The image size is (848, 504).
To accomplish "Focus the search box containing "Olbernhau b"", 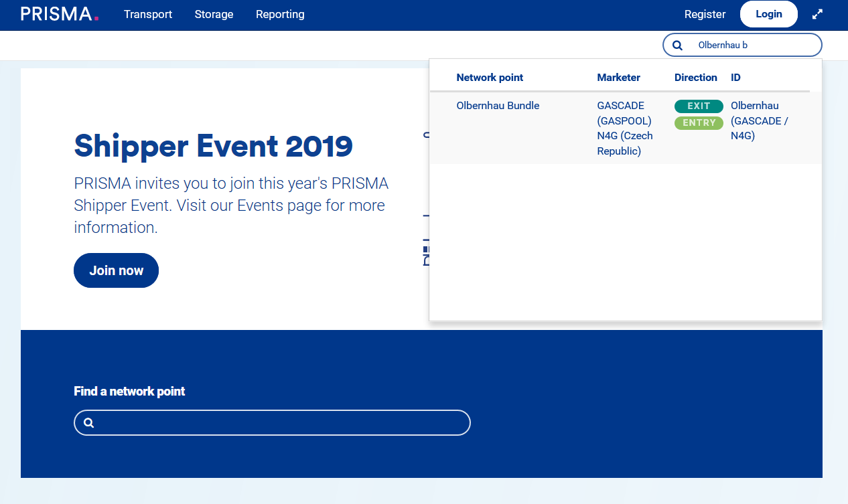I will pos(750,46).
